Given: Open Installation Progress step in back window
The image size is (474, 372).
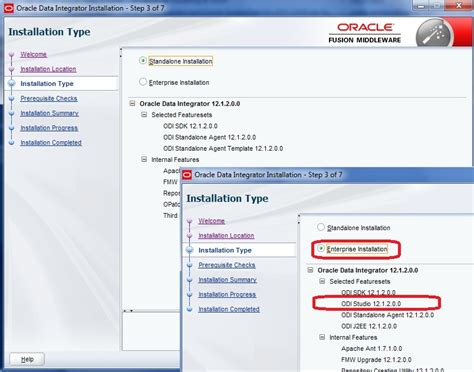Looking at the screenshot, I should tap(49, 128).
